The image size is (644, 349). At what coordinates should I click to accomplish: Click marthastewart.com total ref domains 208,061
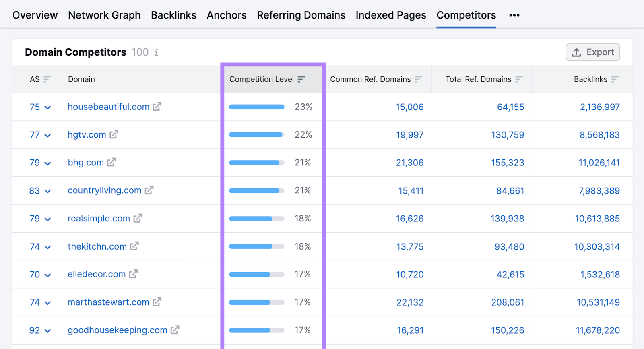(x=508, y=302)
